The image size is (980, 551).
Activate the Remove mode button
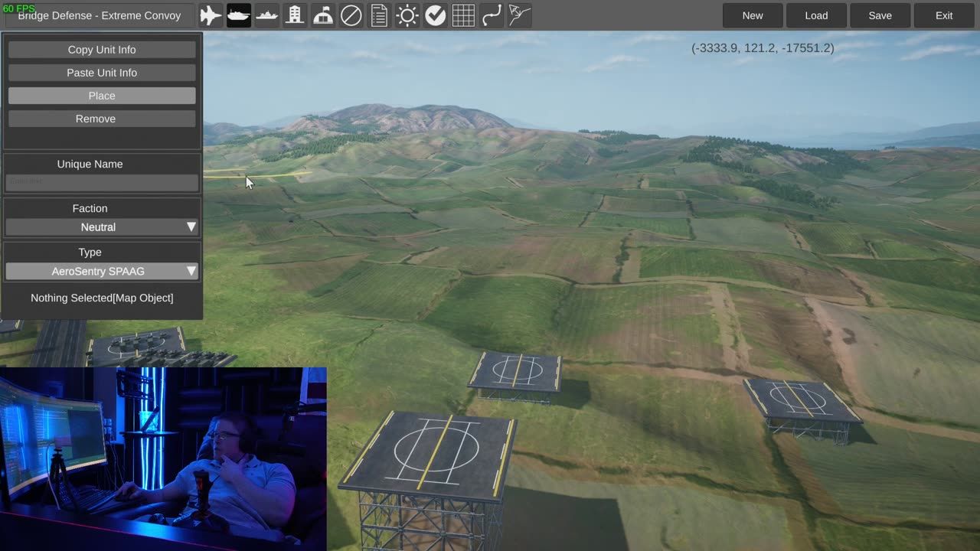click(x=102, y=119)
